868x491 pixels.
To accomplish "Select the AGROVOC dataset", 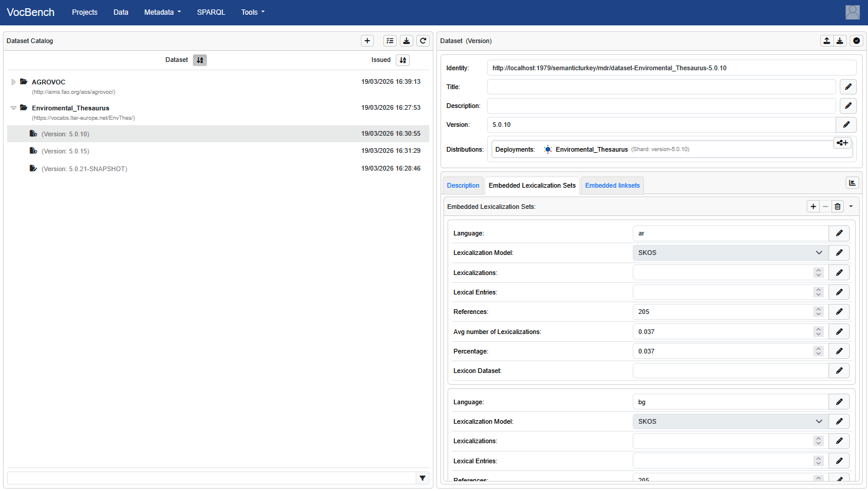I will (x=48, y=82).
